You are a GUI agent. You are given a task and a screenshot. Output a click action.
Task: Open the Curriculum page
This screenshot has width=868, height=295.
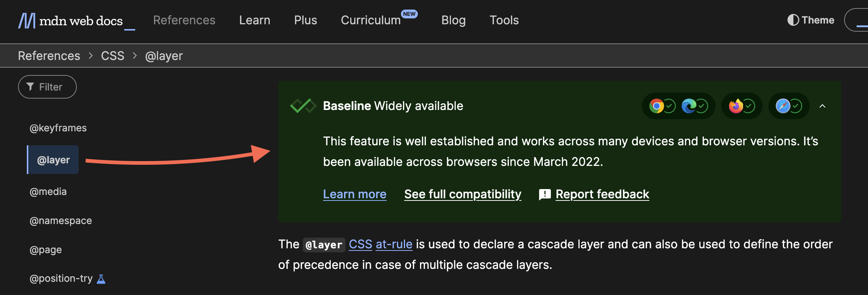pos(371,20)
